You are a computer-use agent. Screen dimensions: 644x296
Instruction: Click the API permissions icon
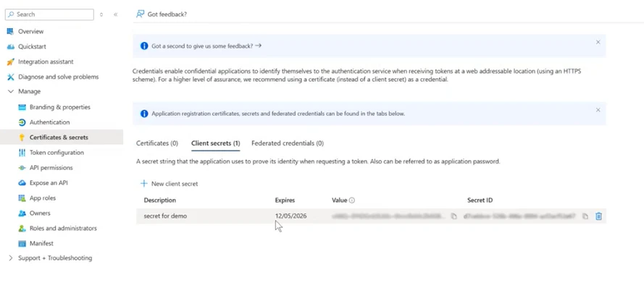point(22,168)
